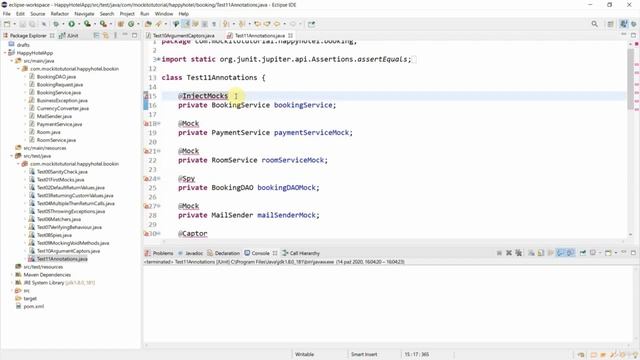The width and height of the screenshot is (640, 360).
Task: Collapse the src/test/java folder node
Action: point(12,156)
